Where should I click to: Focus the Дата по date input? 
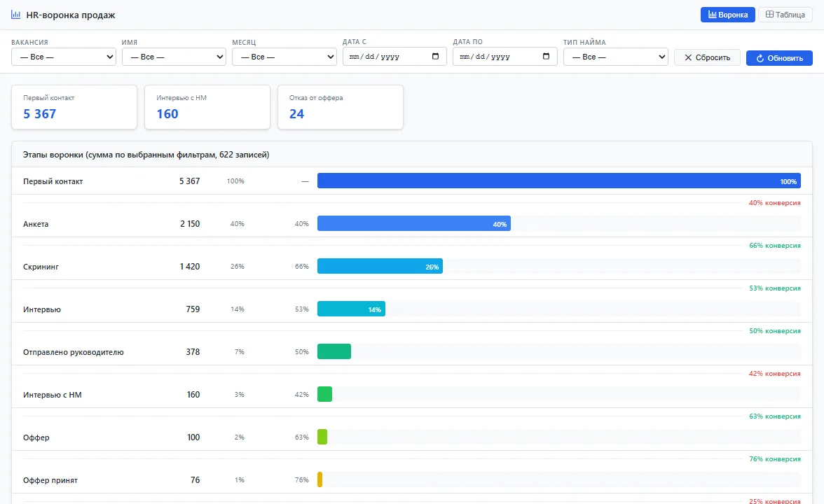(x=505, y=57)
